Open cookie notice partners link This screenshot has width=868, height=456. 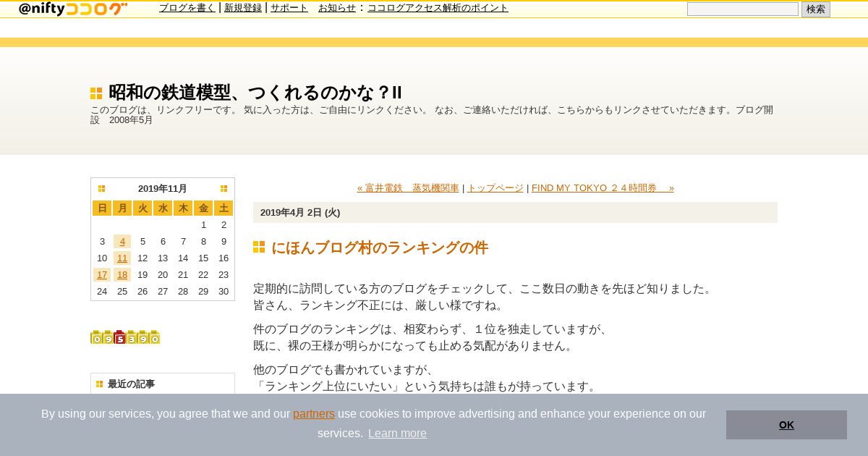(314, 414)
